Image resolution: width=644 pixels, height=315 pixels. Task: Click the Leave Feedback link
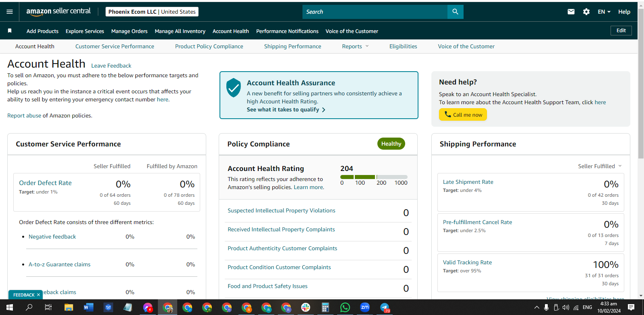click(x=111, y=66)
